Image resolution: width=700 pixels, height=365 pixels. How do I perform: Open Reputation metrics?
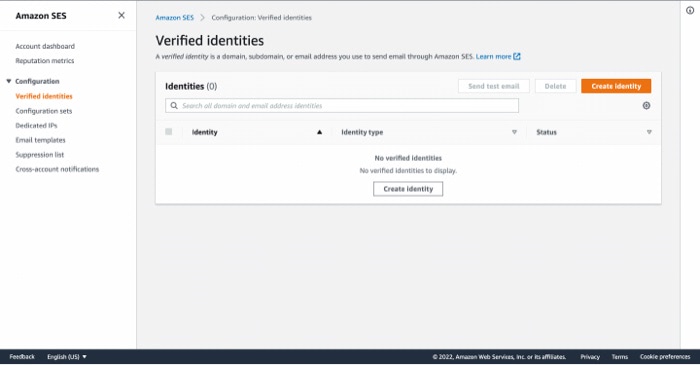(45, 61)
